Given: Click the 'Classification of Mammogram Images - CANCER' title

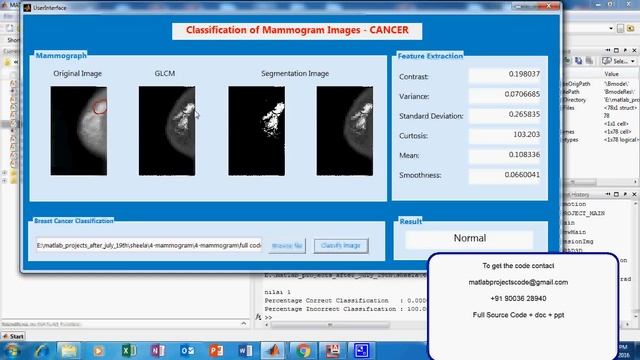Looking at the screenshot, I should [x=297, y=30].
